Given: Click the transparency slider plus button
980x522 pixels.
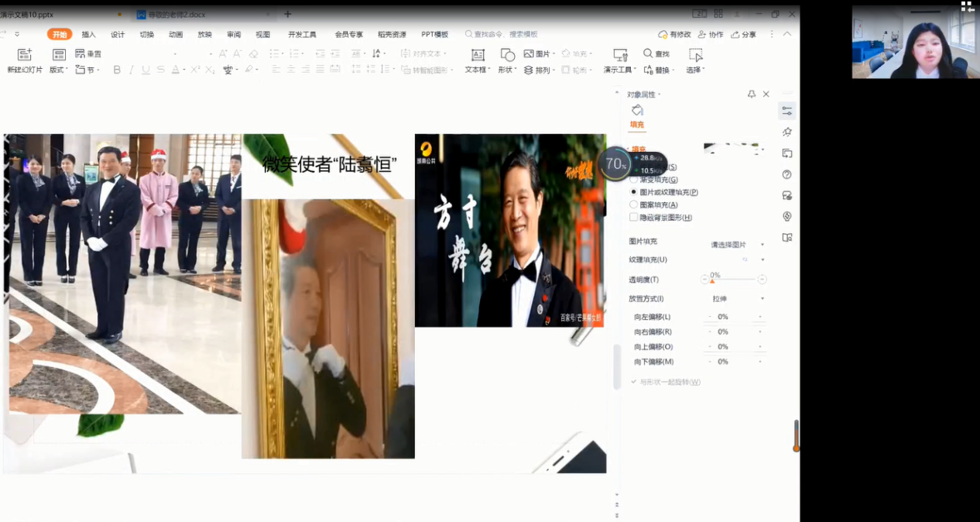Looking at the screenshot, I should coord(762,280).
